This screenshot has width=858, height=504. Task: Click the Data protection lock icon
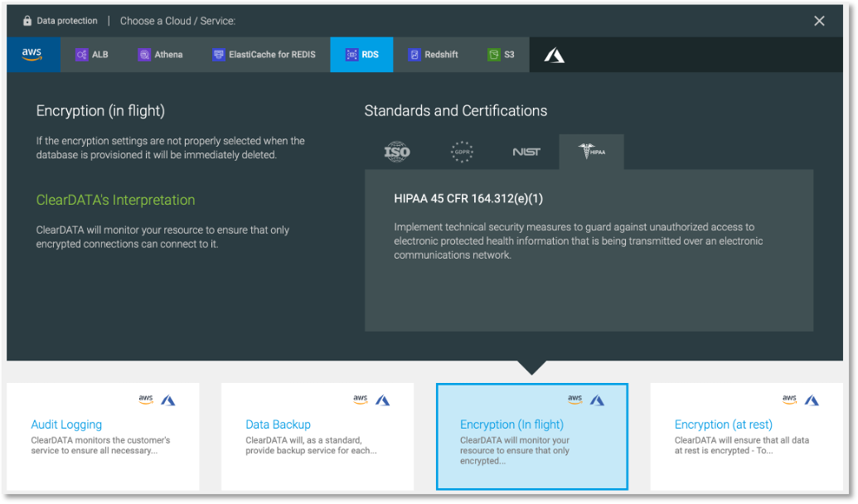tap(27, 21)
